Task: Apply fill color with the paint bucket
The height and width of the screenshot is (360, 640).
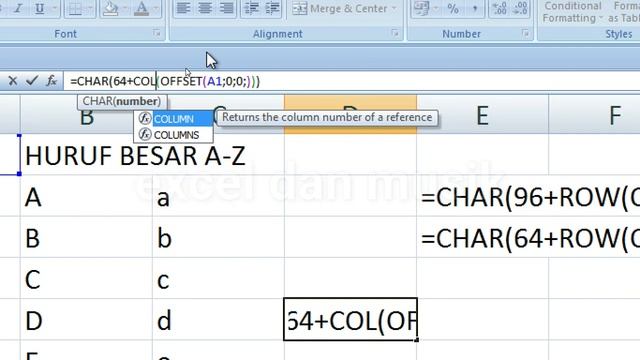Action: (x=110, y=8)
